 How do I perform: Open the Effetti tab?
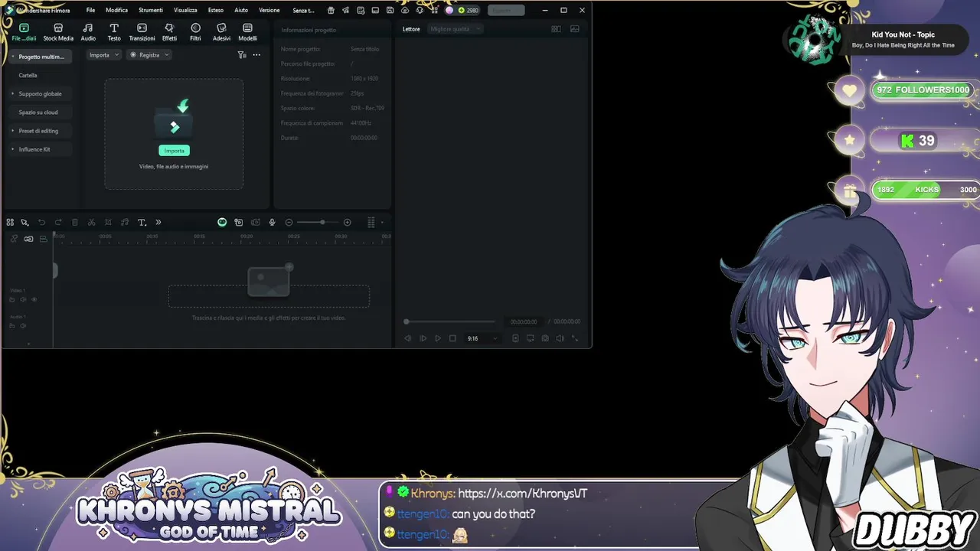169,32
